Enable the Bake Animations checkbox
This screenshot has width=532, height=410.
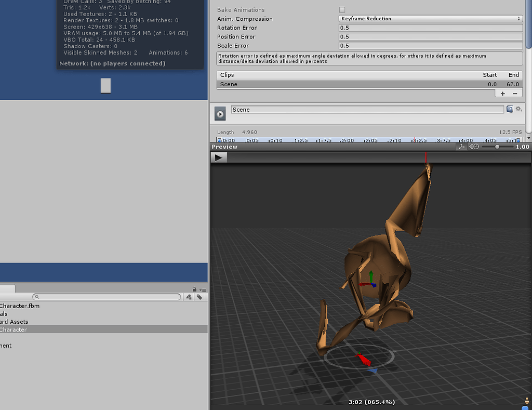pos(342,10)
